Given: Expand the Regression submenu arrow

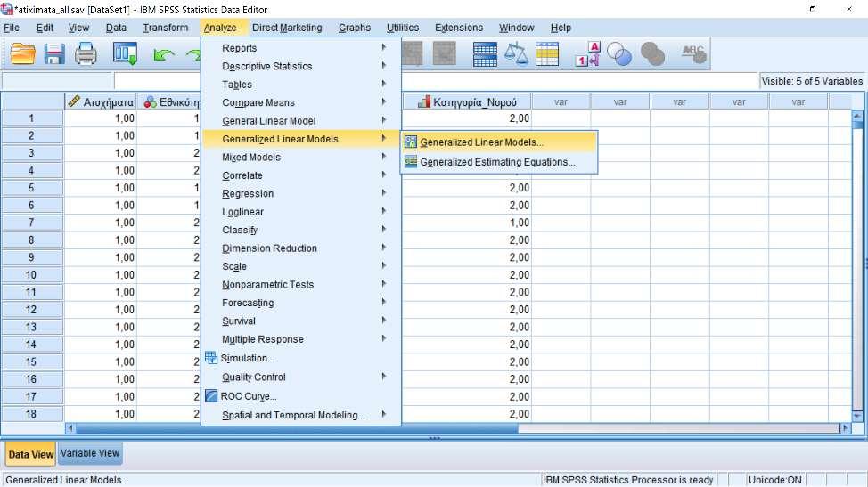Looking at the screenshot, I should click(383, 193).
